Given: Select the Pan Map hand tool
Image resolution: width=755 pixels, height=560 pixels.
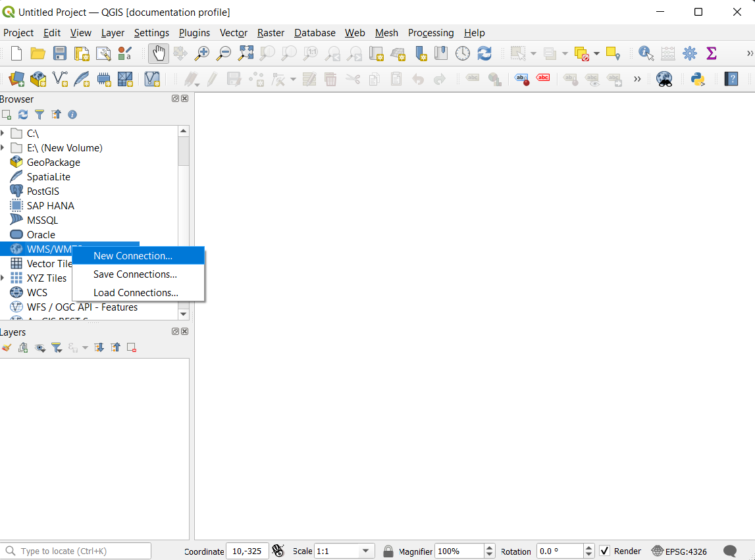Looking at the screenshot, I should click(x=158, y=53).
